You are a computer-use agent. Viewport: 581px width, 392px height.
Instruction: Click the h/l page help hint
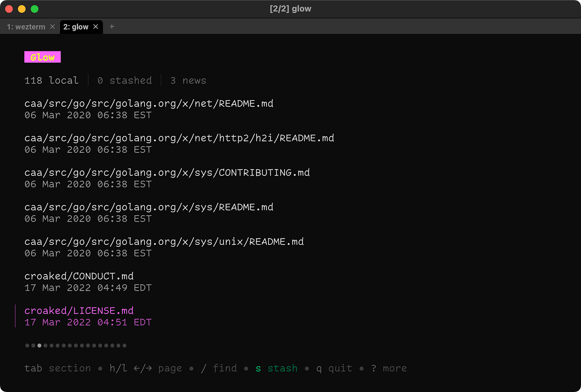coord(146,368)
